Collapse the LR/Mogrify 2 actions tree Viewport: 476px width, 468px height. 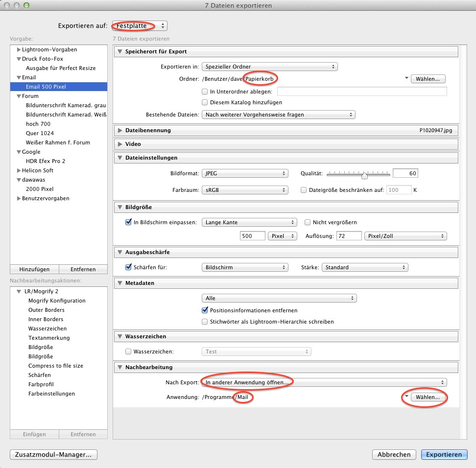(19, 292)
